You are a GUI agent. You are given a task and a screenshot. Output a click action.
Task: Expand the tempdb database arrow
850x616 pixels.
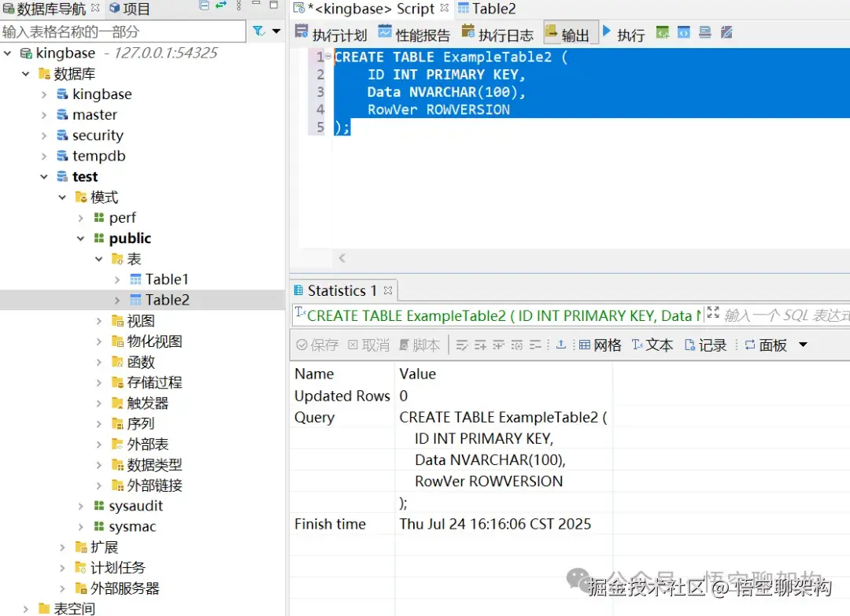[44, 156]
